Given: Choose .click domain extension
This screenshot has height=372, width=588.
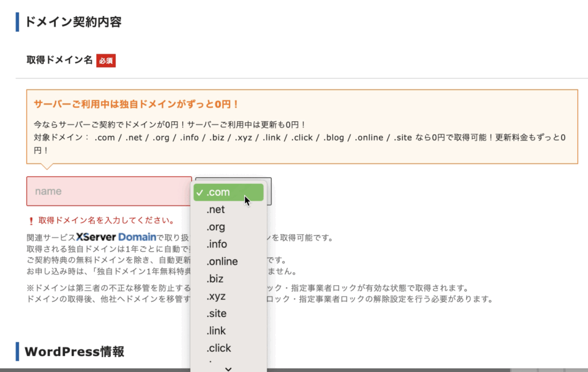Looking at the screenshot, I should click(218, 348).
